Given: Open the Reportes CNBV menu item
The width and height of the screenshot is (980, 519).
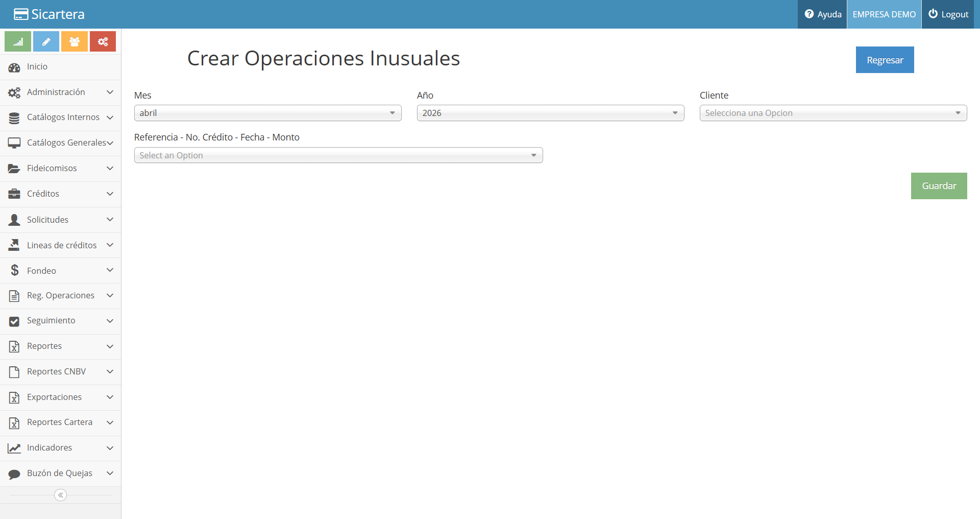Looking at the screenshot, I should (x=60, y=372).
